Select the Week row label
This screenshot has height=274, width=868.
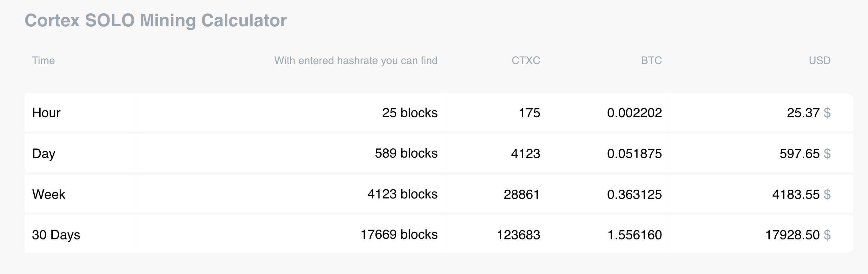49,194
